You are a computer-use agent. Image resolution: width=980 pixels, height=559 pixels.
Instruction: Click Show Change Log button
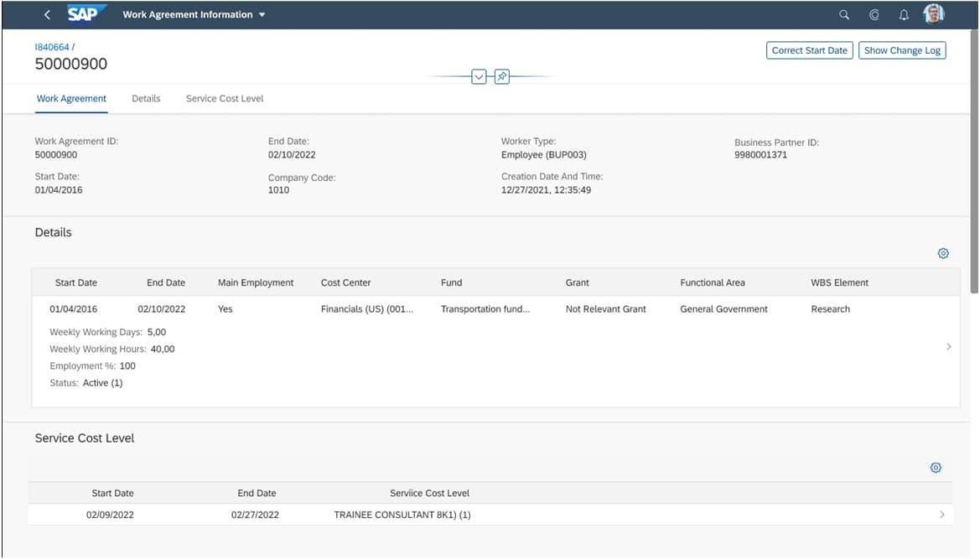click(x=902, y=50)
